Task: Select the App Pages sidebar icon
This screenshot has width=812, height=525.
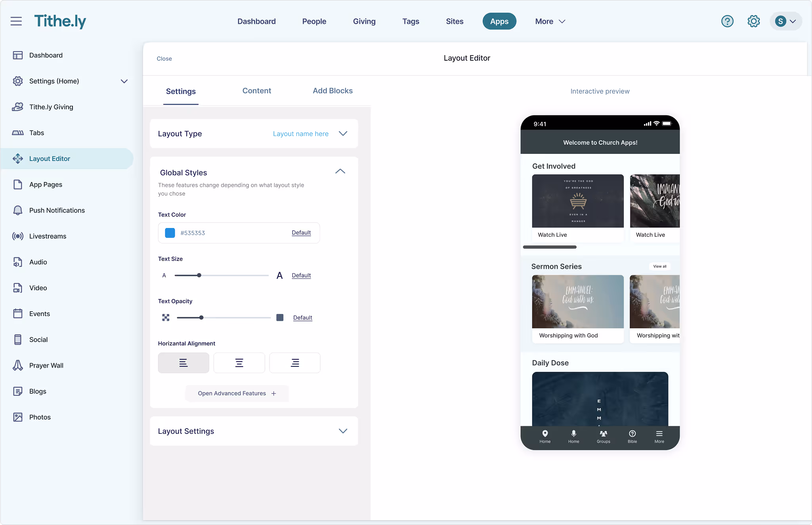Action: [x=18, y=184]
